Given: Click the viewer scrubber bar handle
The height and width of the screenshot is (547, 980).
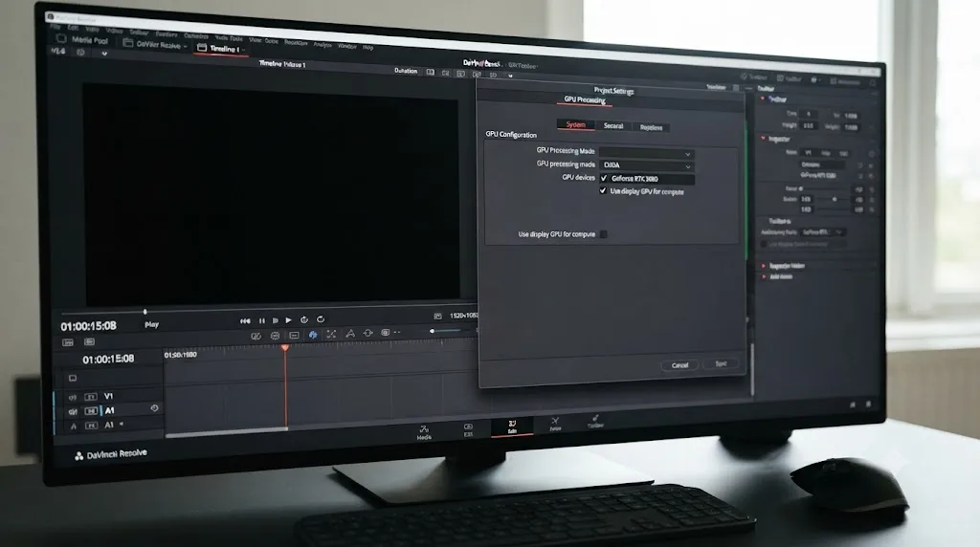Looking at the screenshot, I should (145, 312).
